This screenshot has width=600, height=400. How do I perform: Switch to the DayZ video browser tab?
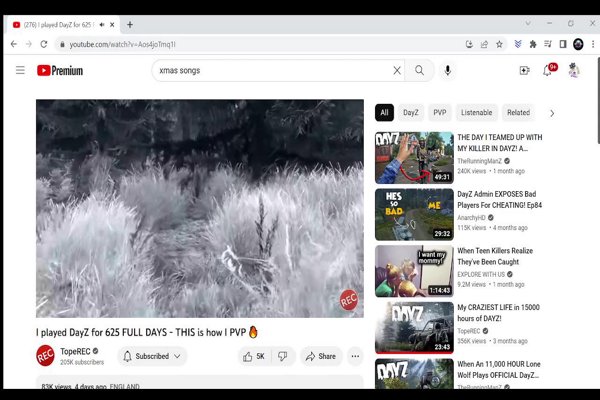point(57,24)
